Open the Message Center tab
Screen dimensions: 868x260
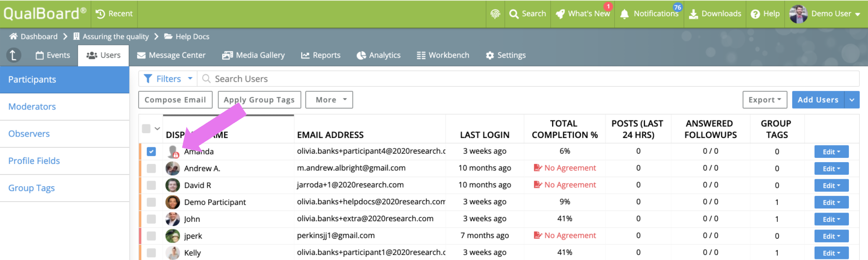point(171,55)
